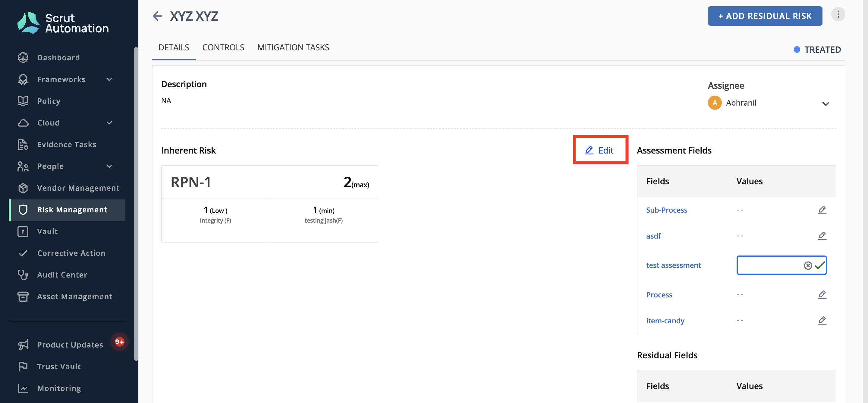The height and width of the screenshot is (403, 868).
Task: Click Edit for Inherent Risk
Action: pyautogui.click(x=600, y=150)
